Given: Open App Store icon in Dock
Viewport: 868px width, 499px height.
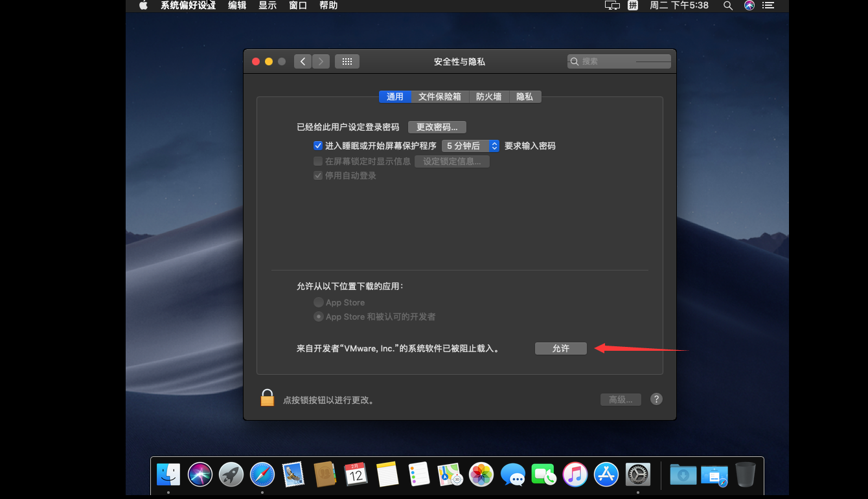Looking at the screenshot, I should tap(607, 474).
